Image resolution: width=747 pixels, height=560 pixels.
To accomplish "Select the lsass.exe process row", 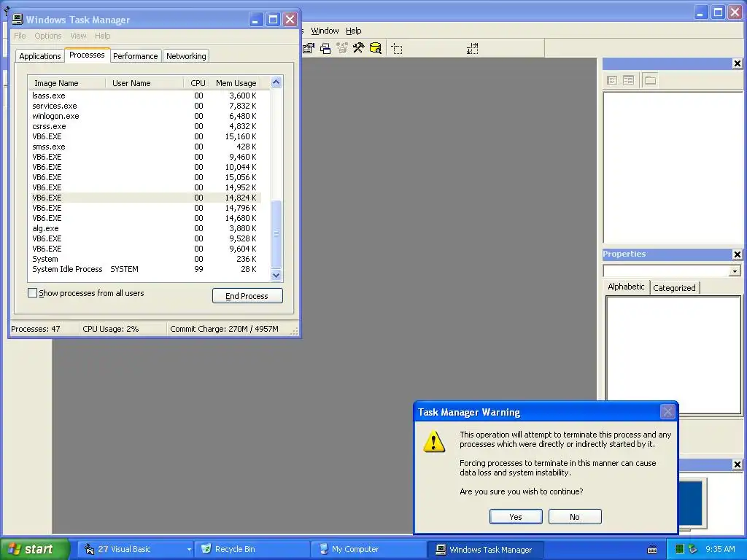I will pos(145,96).
